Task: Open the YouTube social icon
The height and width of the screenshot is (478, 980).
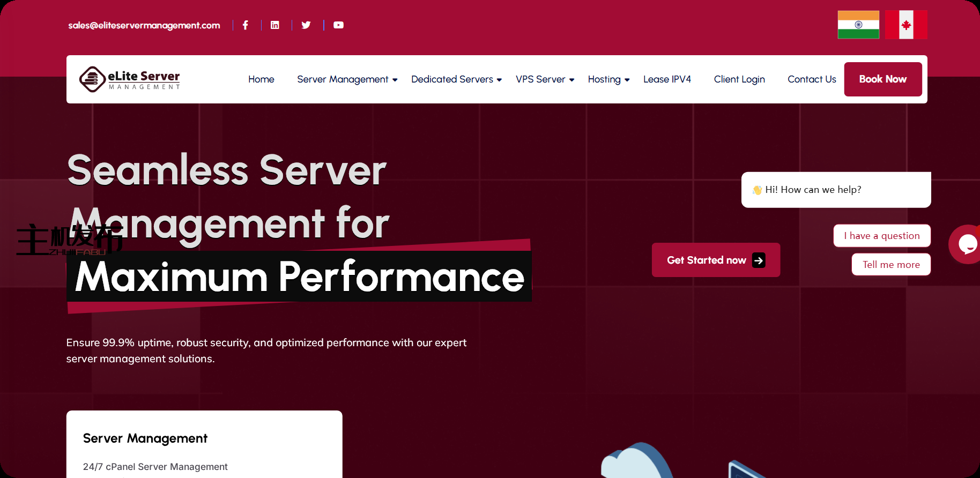Action: tap(338, 25)
